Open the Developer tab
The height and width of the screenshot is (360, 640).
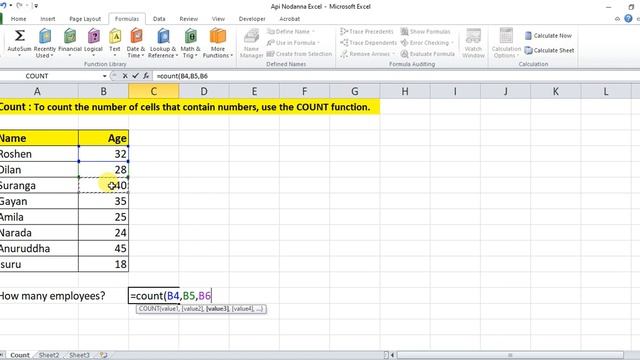click(x=252, y=19)
